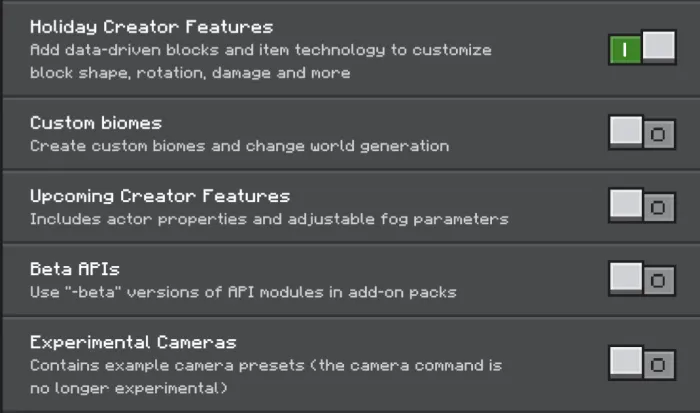Enable the Beta APIs toggle
Image resolution: width=700 pixels, height=413 pixels.
pos(642,279)
